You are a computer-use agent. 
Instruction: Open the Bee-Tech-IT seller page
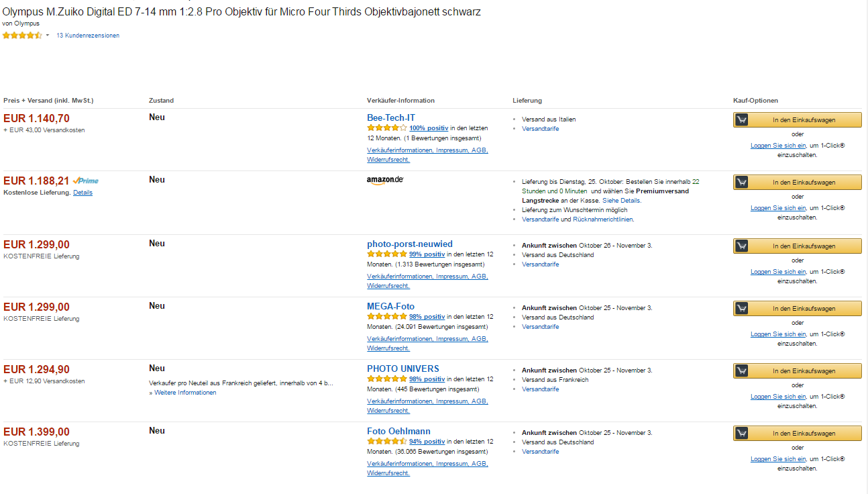(x=391, y=117)
